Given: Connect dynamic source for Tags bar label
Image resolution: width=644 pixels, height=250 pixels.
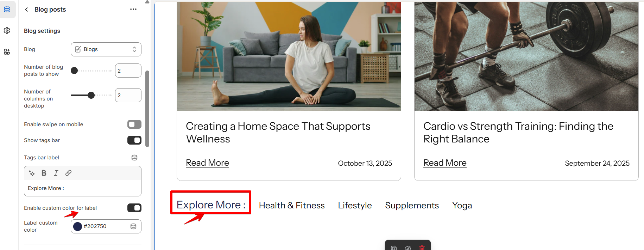Looking at the screenshot, I should coord(134,158).
